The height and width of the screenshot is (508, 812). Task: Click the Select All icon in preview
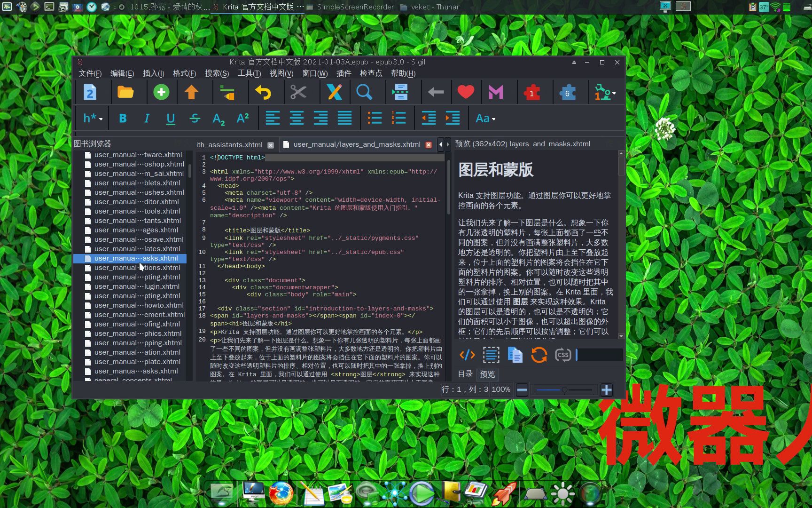coord(491,355)
